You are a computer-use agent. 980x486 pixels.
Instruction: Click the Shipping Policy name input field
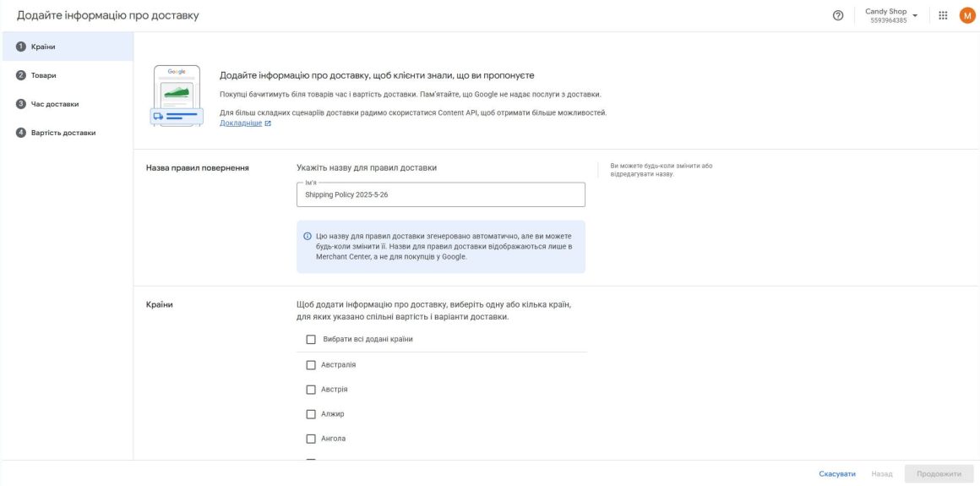441,194
